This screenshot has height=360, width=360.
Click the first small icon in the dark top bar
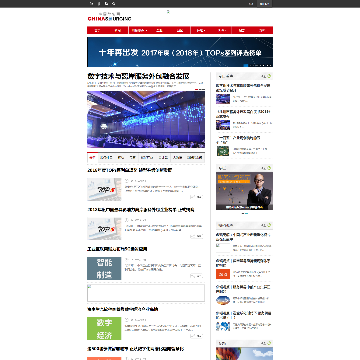91,4
